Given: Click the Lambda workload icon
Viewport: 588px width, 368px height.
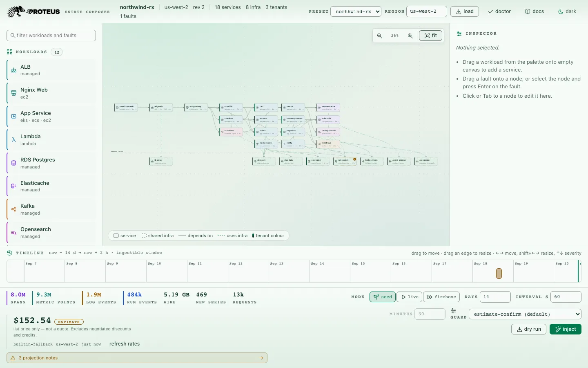Looking at the screenshot, I should [x=13, y=140].
